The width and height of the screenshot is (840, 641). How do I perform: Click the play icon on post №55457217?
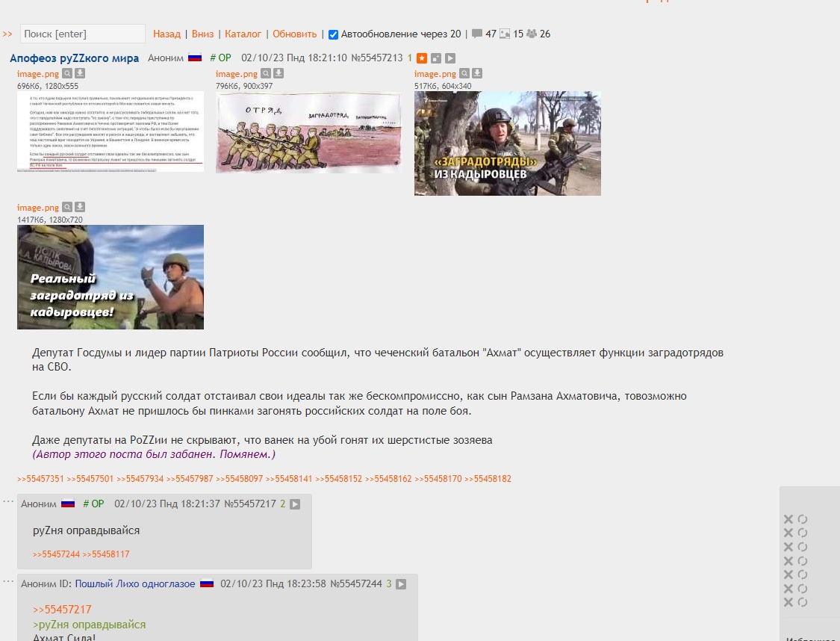295,504
